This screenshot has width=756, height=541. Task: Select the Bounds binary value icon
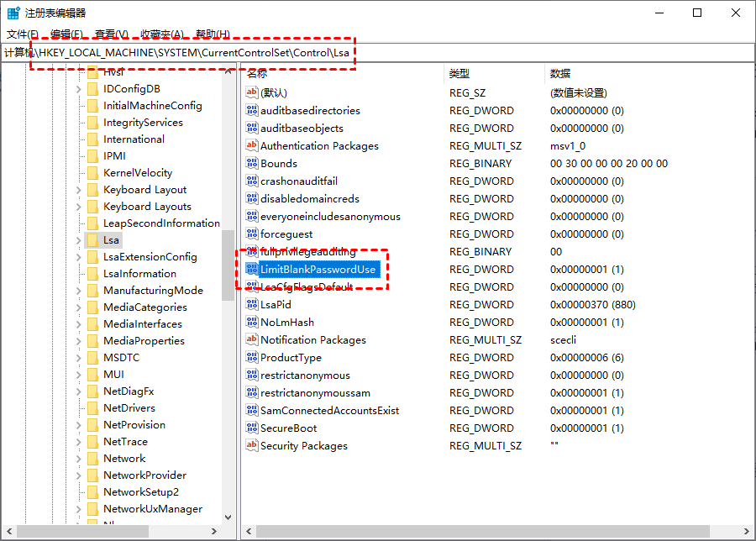coord(252,164)
